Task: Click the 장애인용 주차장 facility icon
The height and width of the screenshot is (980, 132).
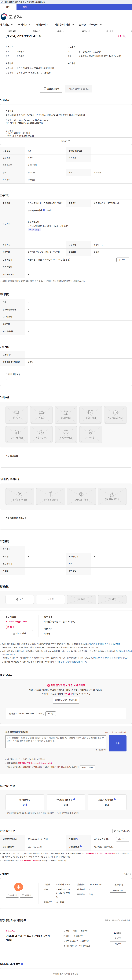Action: pyautogui.click(x=20, y=497)
